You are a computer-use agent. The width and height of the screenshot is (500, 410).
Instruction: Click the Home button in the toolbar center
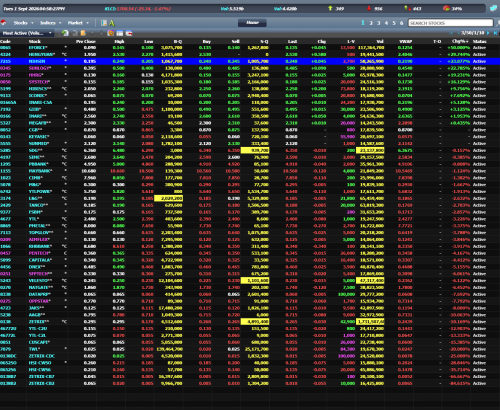pos(252,23)
